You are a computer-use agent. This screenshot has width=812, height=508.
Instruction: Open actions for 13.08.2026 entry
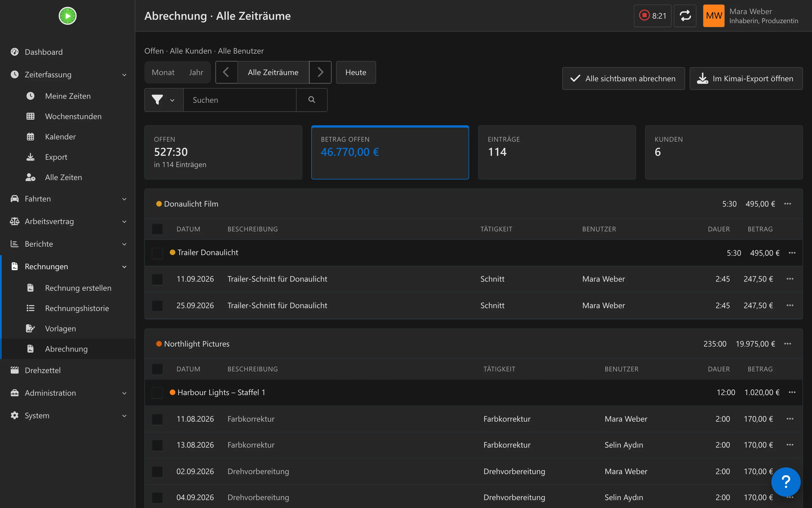(x=790, y=445)
